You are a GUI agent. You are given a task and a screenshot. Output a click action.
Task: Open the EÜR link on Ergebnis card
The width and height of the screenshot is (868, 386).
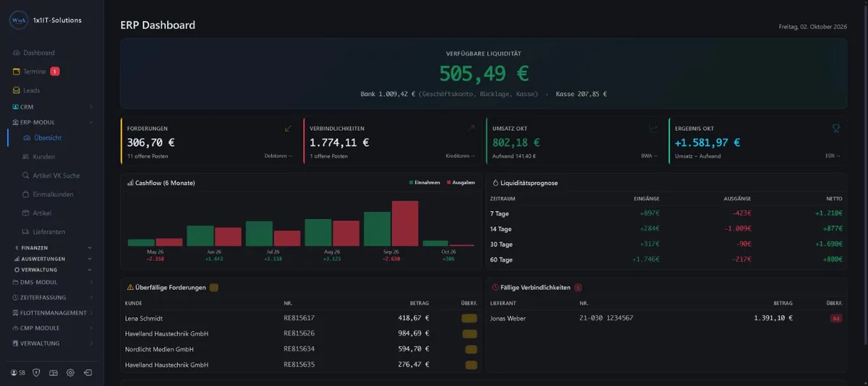833,156
